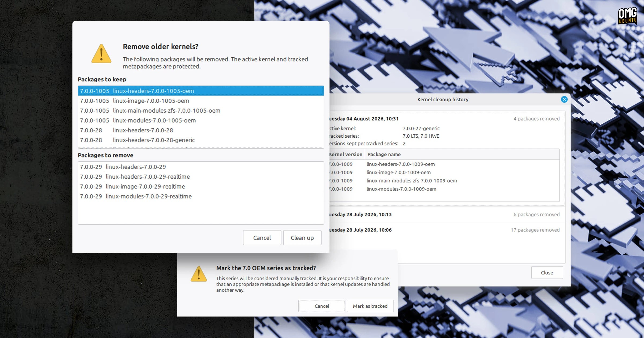
Task: Click the Mark the 7.0 OEM series as tracked? heading
Action: pos(266,268)
